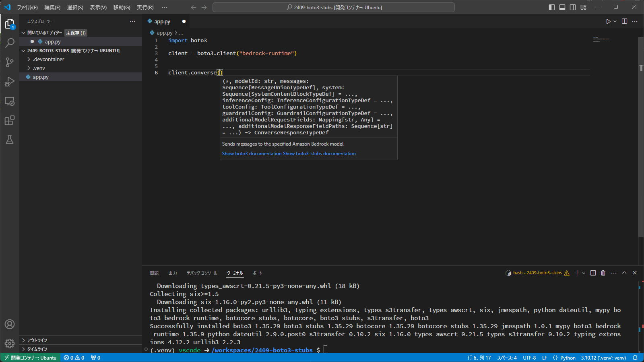Select the ターミナル panel tab
This screenshot has width=644, height=362.
click(x=235, y=273)
